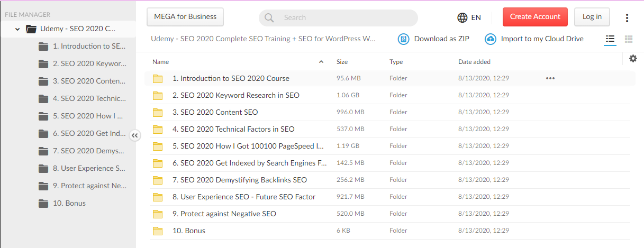Click the Import to Cloud Drive icon
The image size is (644, 248).
pyautogui.click(x=491, y=39)
